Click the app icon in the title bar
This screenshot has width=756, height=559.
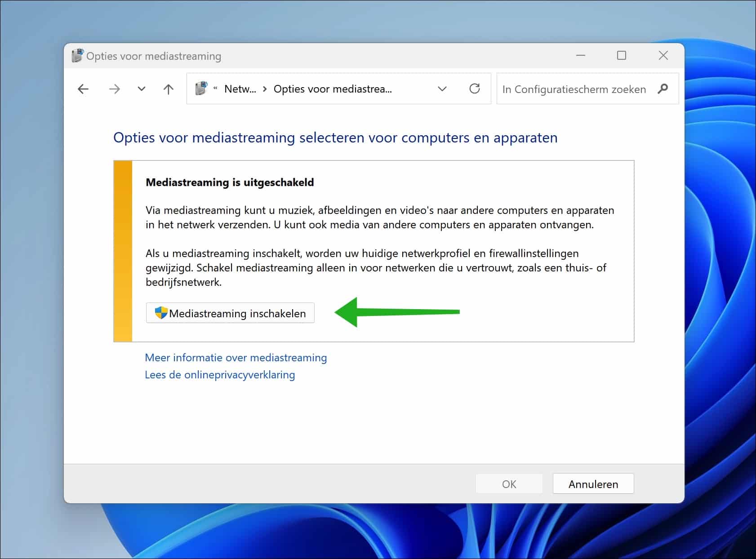point(77,55)
